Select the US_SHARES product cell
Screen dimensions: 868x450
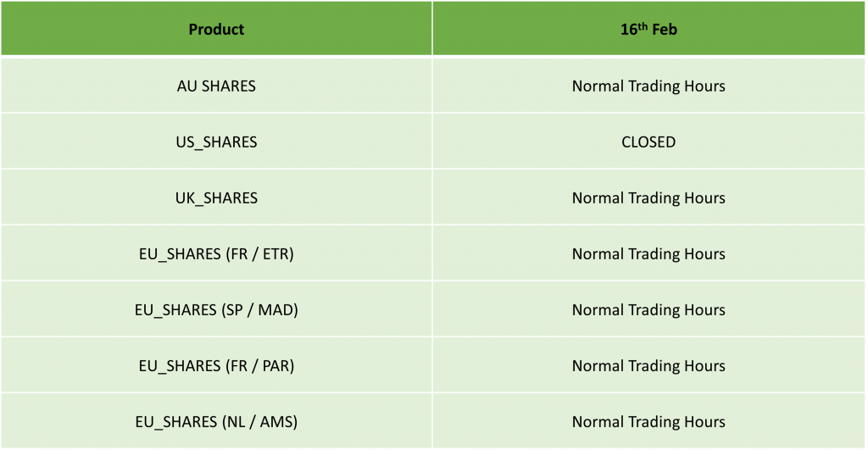tap(216, 142)
